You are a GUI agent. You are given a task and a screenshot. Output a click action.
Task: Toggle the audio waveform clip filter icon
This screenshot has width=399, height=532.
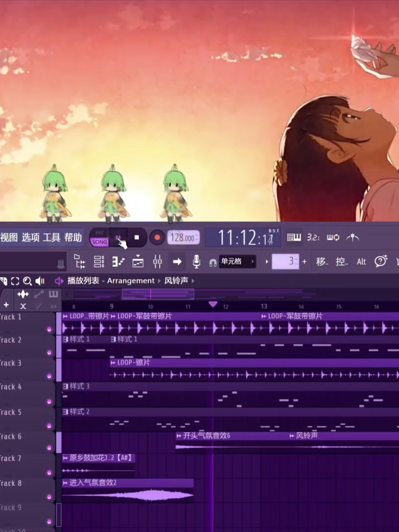23,295
